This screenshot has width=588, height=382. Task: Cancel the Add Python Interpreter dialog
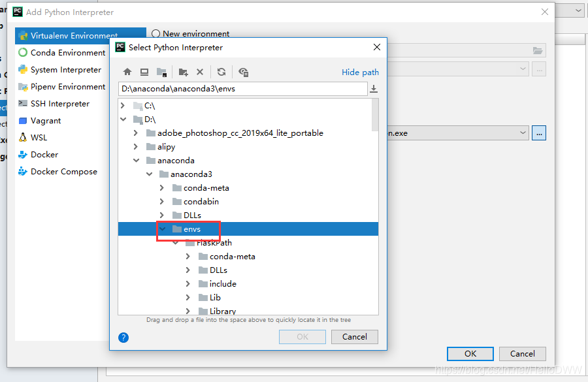pos(523,353)
